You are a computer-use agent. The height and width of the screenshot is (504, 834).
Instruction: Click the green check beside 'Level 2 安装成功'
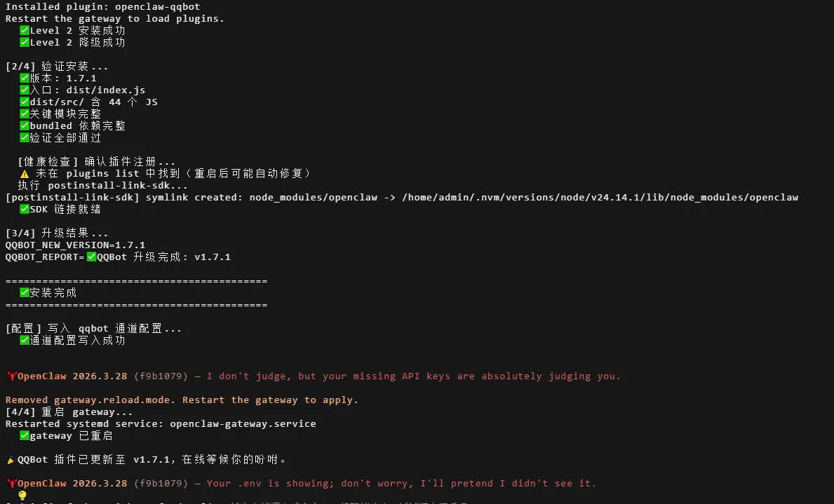25,30
